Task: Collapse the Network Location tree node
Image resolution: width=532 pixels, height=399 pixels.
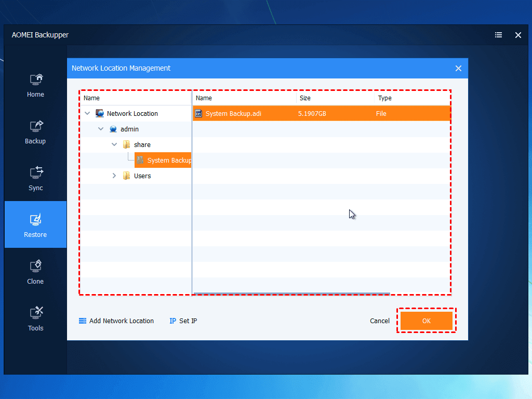Action: (x=87, y=113)
